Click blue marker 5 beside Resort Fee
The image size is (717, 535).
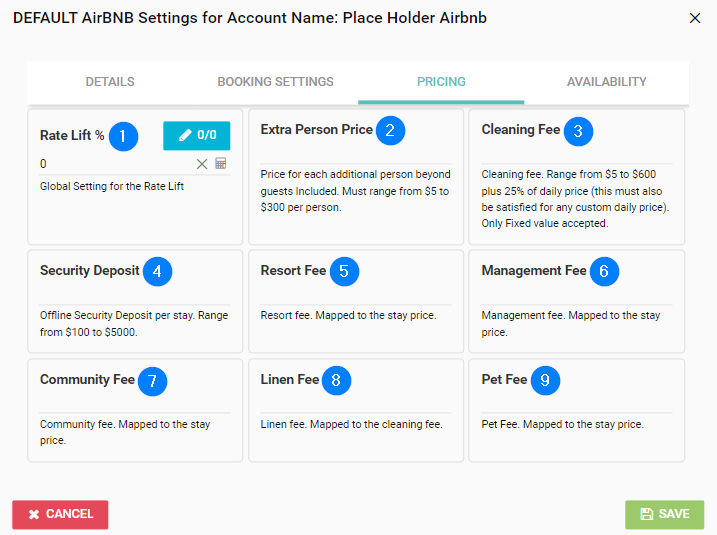[x=344, y=271]
